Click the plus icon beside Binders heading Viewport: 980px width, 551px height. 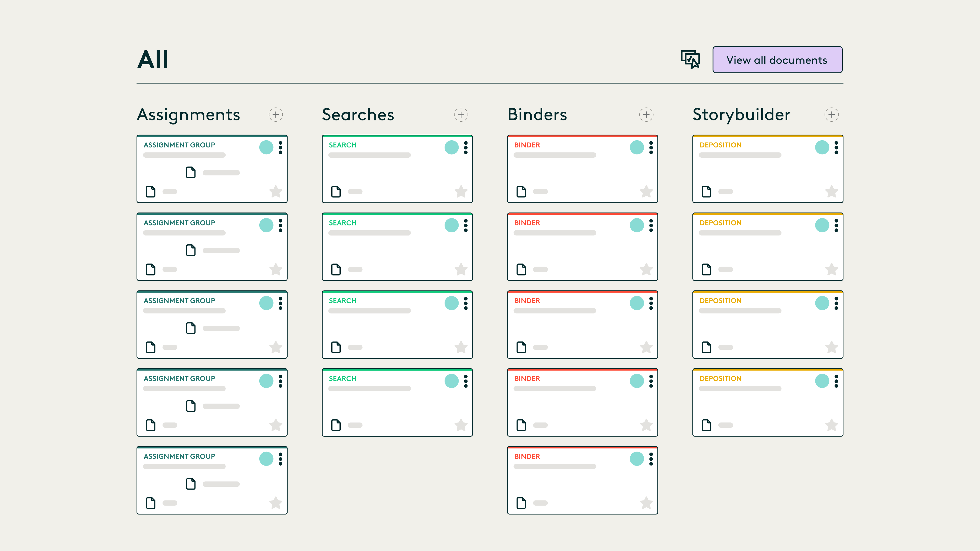pyautogui.click(x=646, y=115)
